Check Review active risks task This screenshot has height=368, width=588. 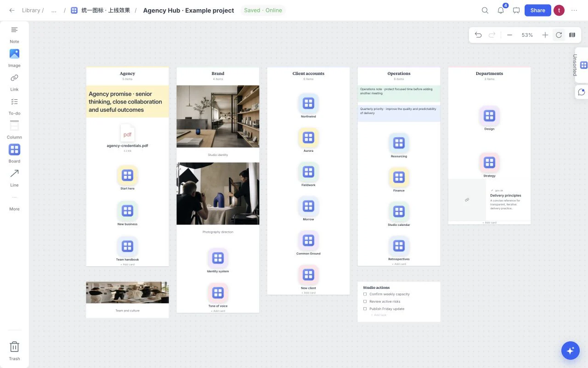(365, 302)
